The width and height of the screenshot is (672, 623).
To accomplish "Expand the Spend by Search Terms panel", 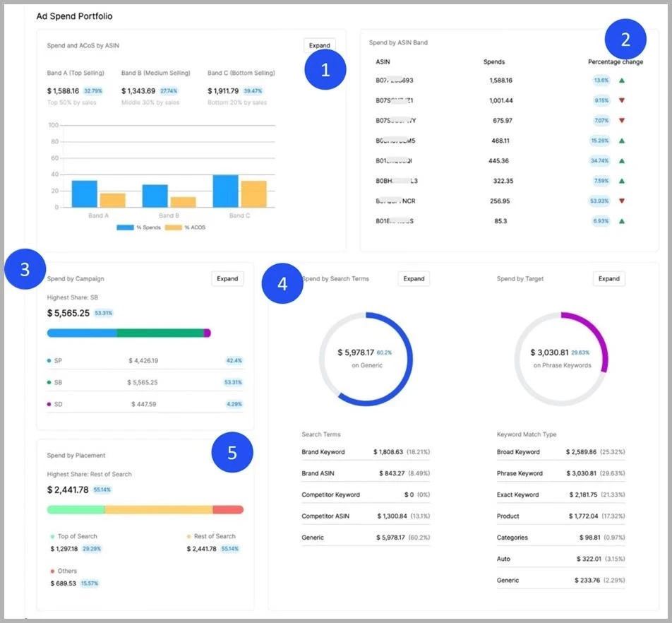I will point(413,278).
